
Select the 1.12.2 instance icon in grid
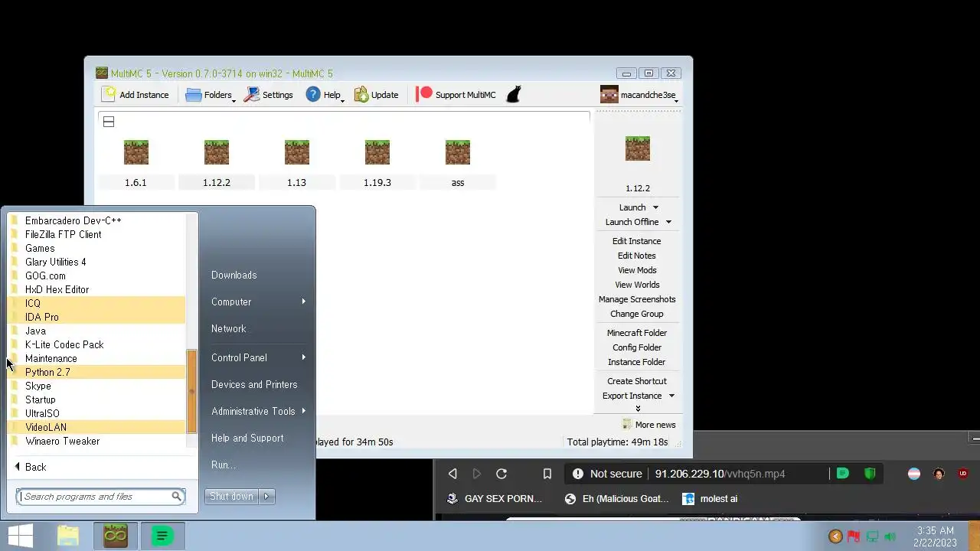click(x=217, y=152)
